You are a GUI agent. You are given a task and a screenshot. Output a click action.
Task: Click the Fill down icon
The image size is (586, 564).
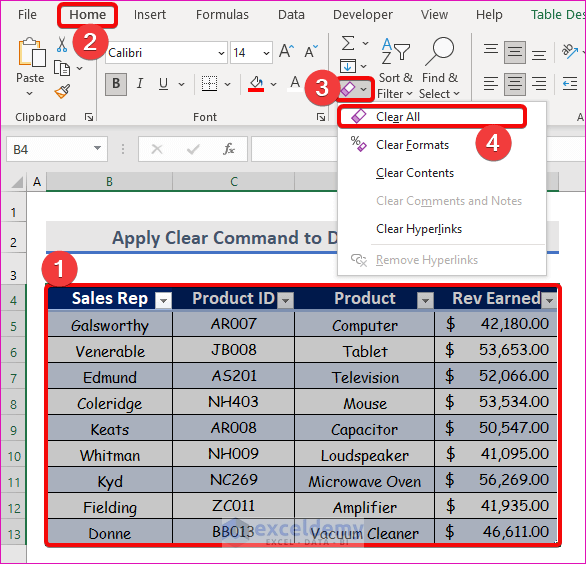pos(348,66)
